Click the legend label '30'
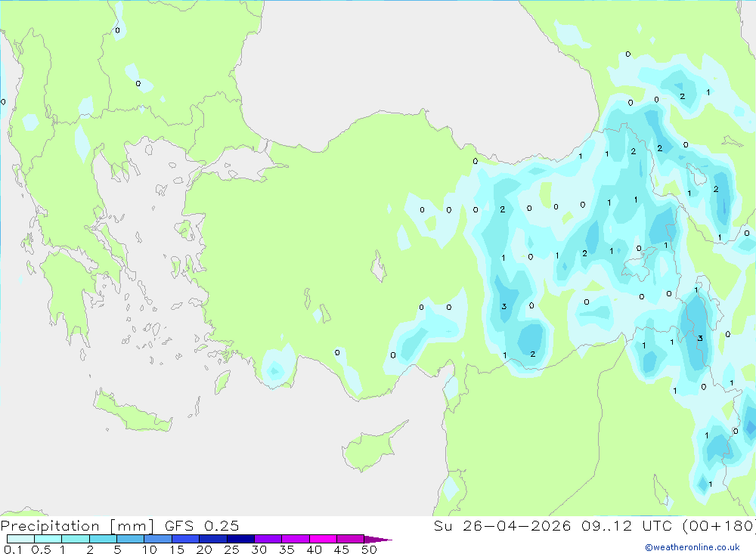Screen dimensions: 756x554 click(x=259, y=549)
